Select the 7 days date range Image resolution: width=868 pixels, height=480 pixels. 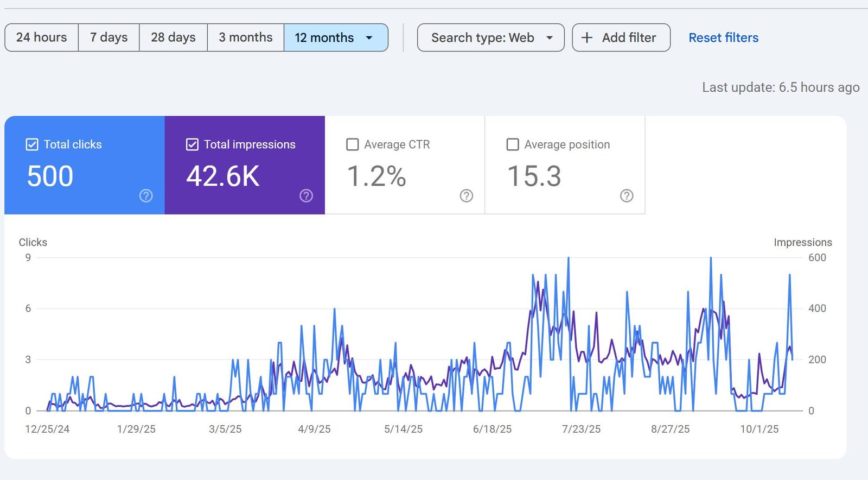click(x=109, y=37)
